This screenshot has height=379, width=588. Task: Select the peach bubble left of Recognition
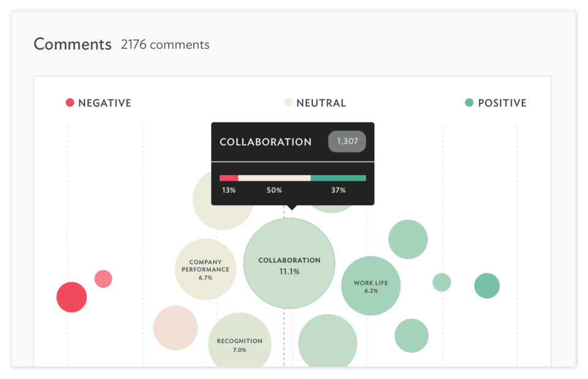[176, 328]
